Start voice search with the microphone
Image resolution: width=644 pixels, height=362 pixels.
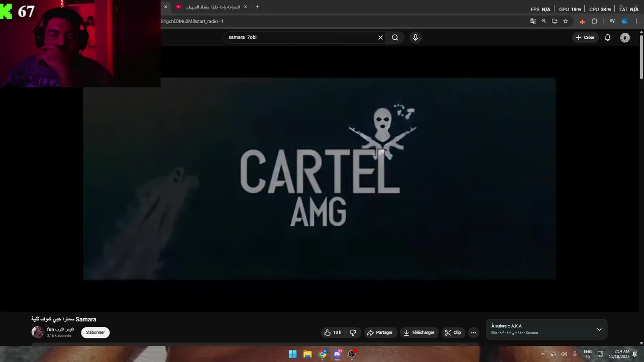coord(415,37)
